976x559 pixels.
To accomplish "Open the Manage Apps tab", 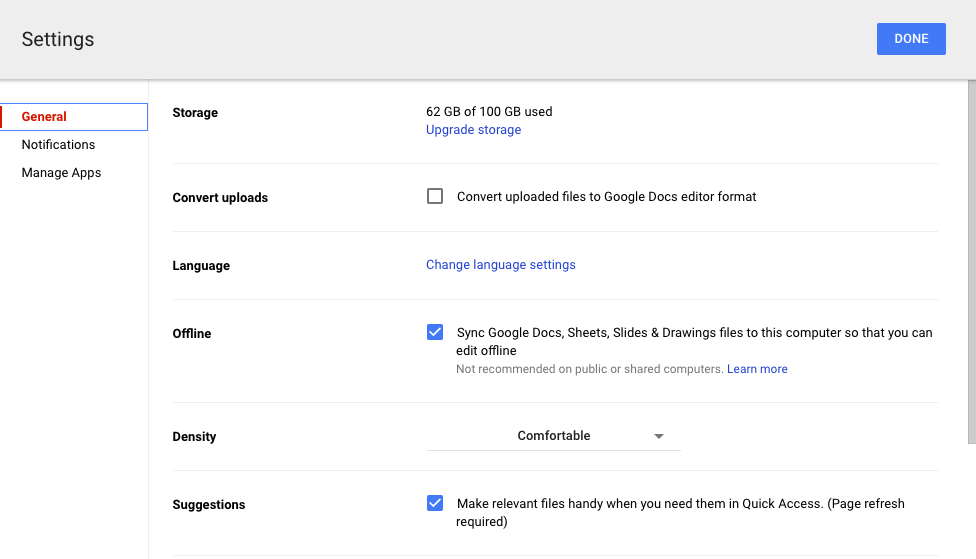I will point(61,172).
